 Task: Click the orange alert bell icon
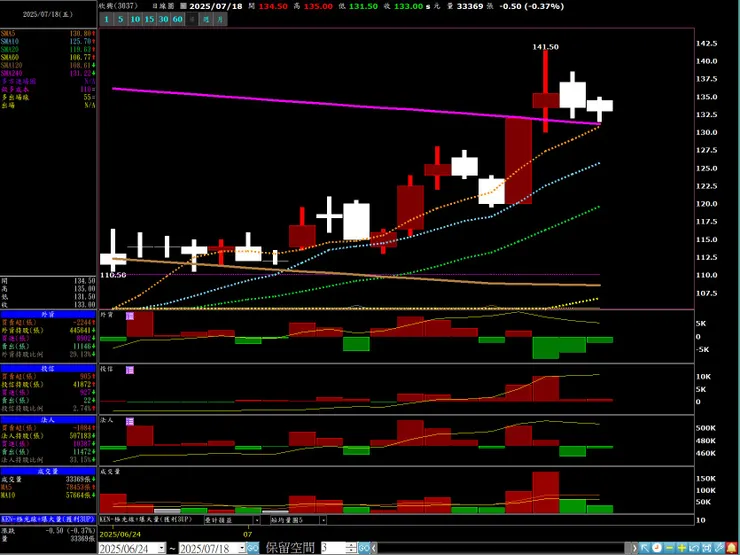pyautogui.click(x=732, y=548)
